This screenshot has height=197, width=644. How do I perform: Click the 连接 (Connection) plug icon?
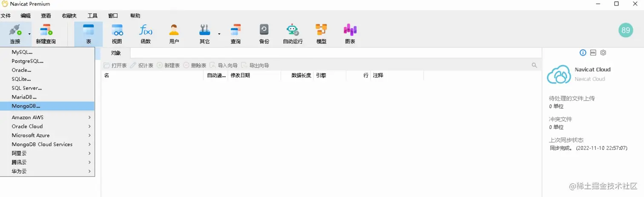pyautogui.click(x=15, y=30)
